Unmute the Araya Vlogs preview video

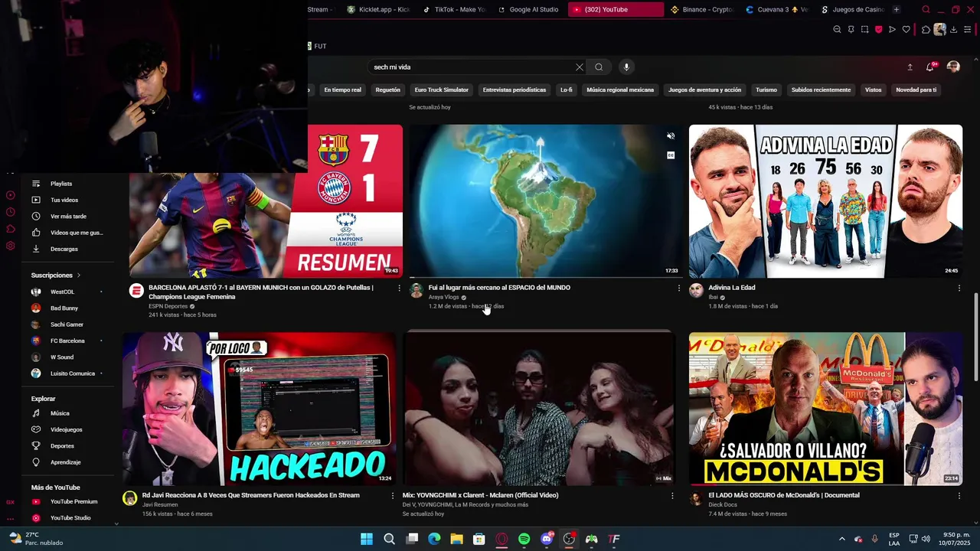pos(671,136)
